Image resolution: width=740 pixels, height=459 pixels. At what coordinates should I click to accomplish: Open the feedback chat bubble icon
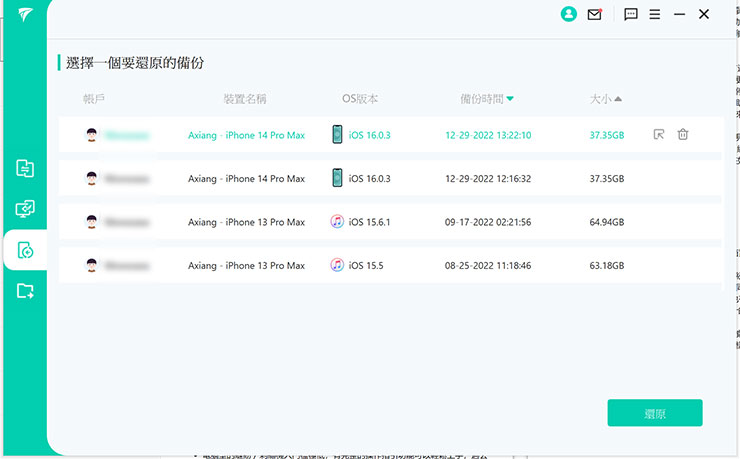(631, 15)
